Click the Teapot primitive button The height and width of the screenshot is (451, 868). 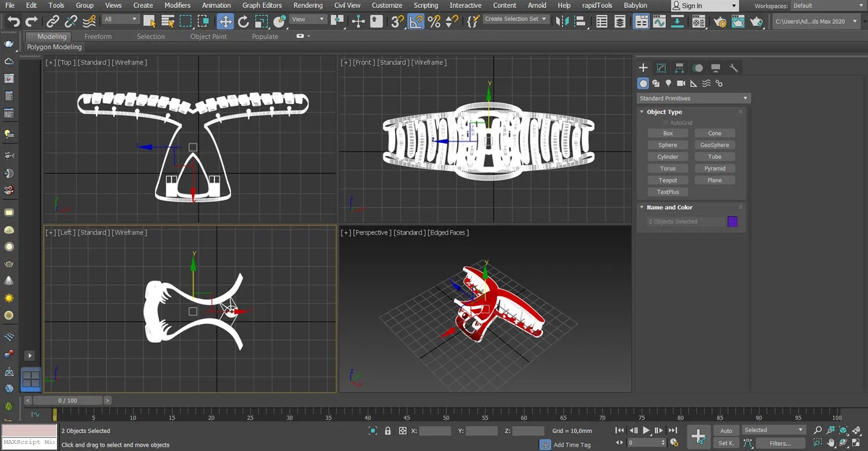click(x=668, y=180)
